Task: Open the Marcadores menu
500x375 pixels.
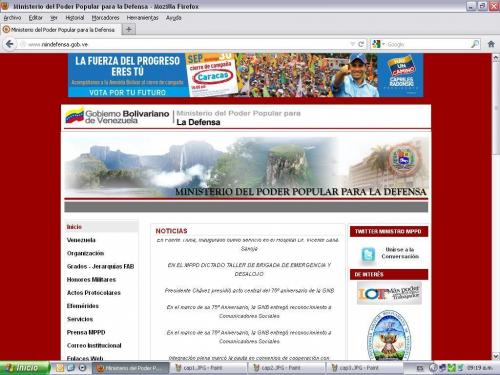Action: tap(105, 18)
